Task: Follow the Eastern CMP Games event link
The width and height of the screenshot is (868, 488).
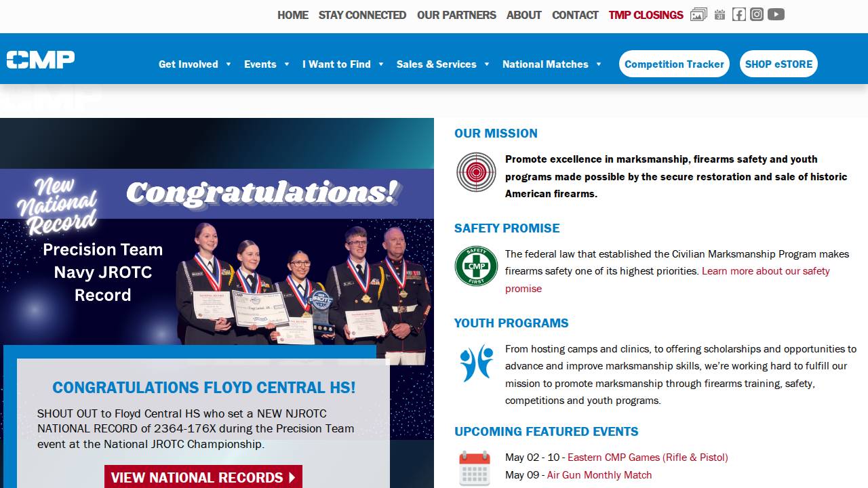Action: tap(647, 457)
